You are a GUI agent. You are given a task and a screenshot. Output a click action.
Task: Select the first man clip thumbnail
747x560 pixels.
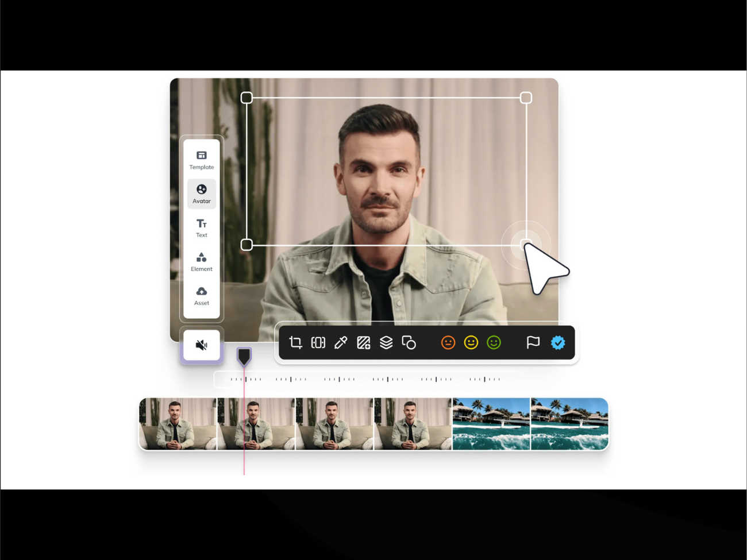[178, 424]
